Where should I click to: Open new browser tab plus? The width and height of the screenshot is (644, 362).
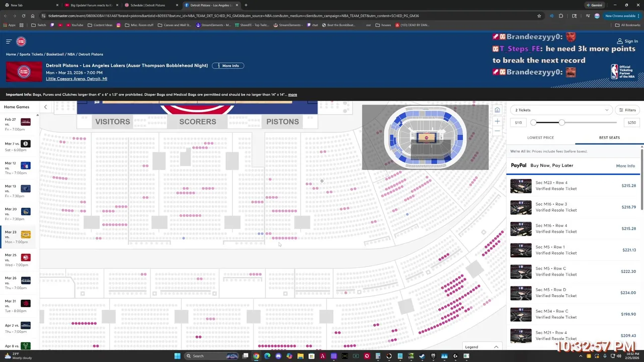pos(246,5)
